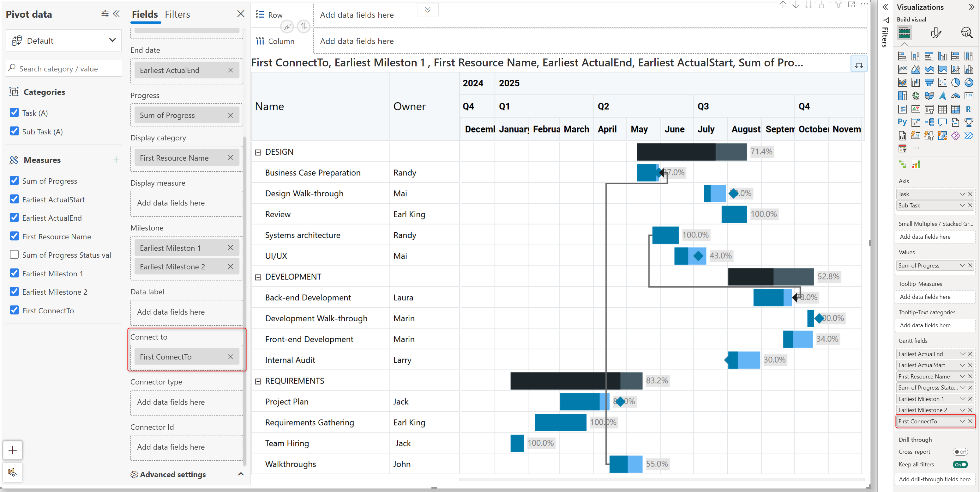The height and width of the screenshot is (492, 980).
Task: Select the Python visual icon
Action: pos(902,122)
